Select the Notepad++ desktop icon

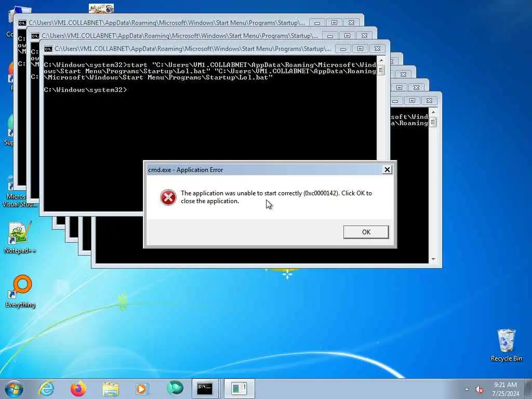pyautogui.click(x=20, y=237)
